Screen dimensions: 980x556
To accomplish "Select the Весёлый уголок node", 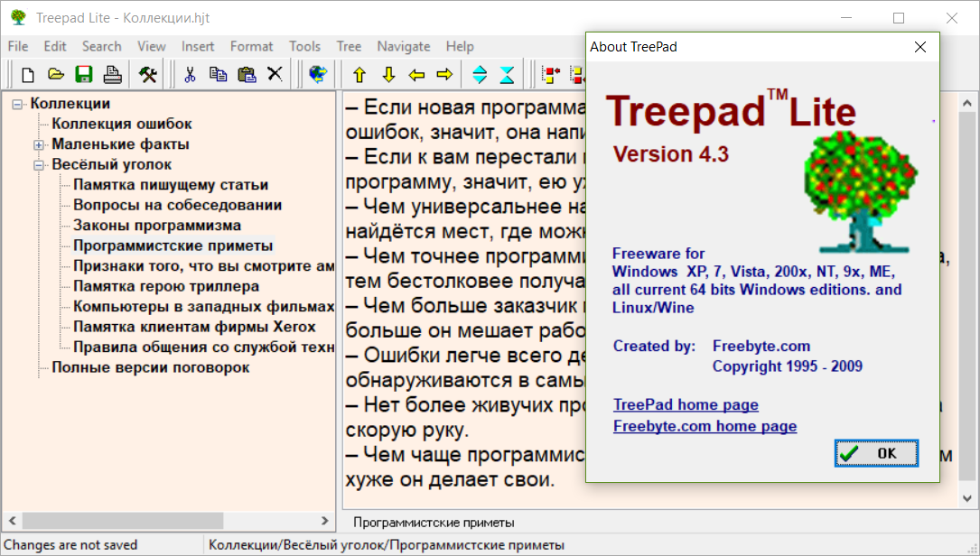I will pos(111,164).
